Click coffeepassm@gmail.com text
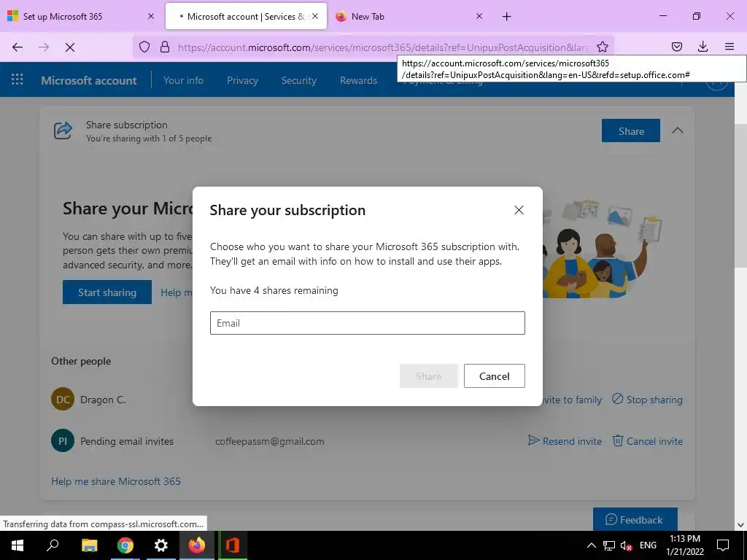The image size is (747, 560). click(270, 441)
